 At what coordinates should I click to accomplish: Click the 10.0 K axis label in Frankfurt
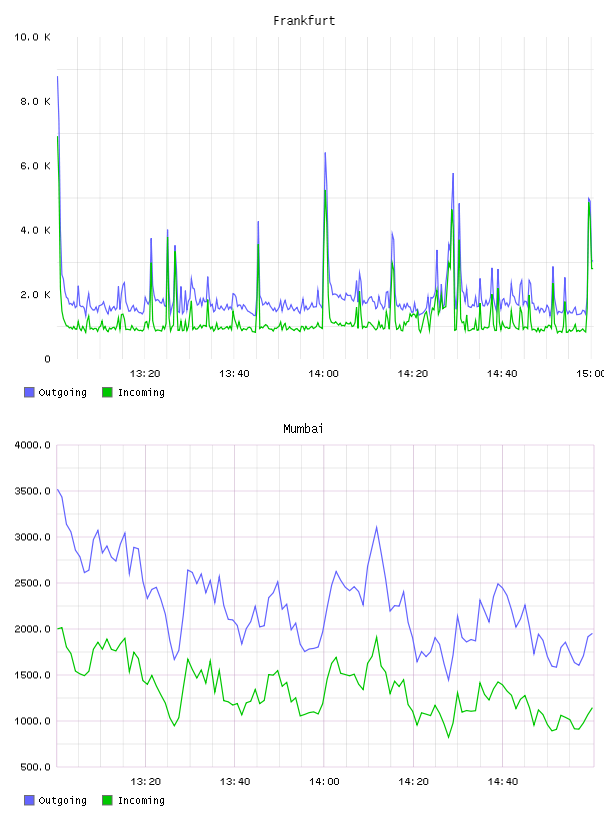coord(32,37)
